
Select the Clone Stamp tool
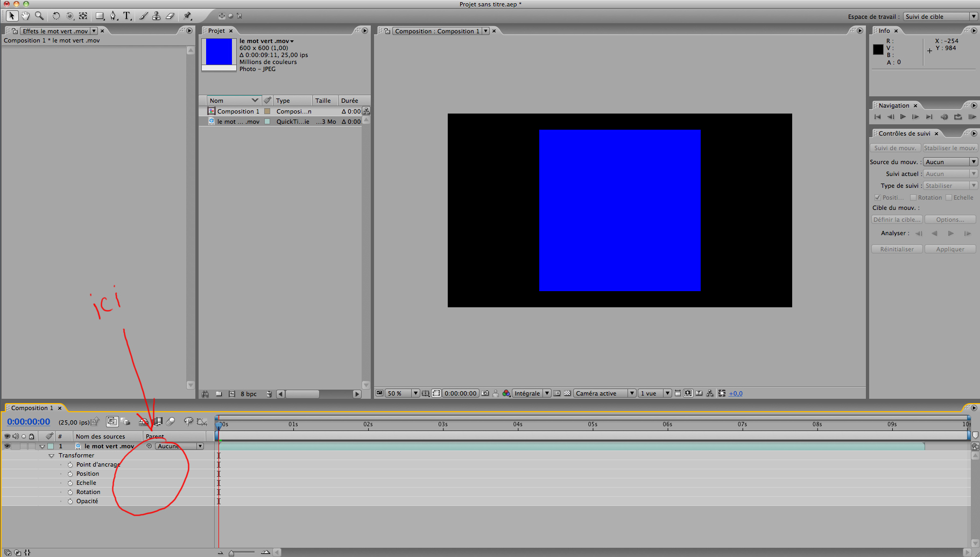coord(156,16)
